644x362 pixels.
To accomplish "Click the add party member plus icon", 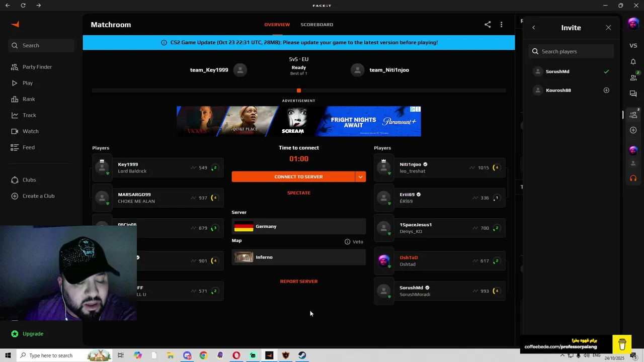I will pyautogui.click(x=633, y=130).
